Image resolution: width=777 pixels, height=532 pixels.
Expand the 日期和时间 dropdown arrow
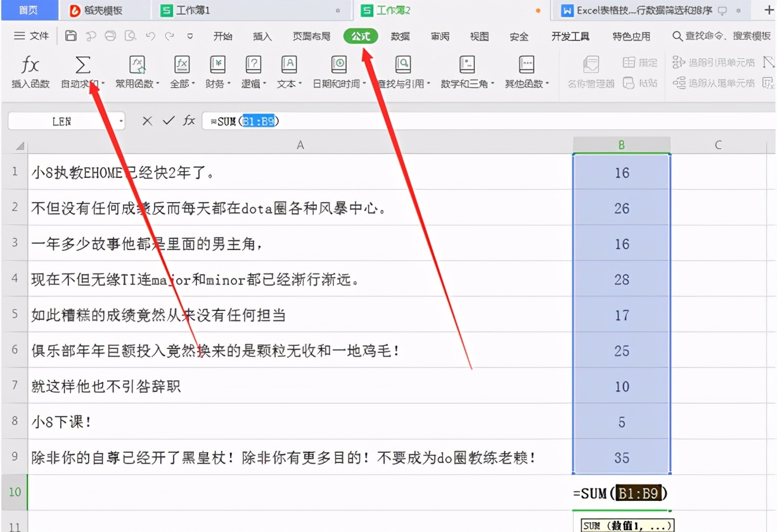(365, 84)
